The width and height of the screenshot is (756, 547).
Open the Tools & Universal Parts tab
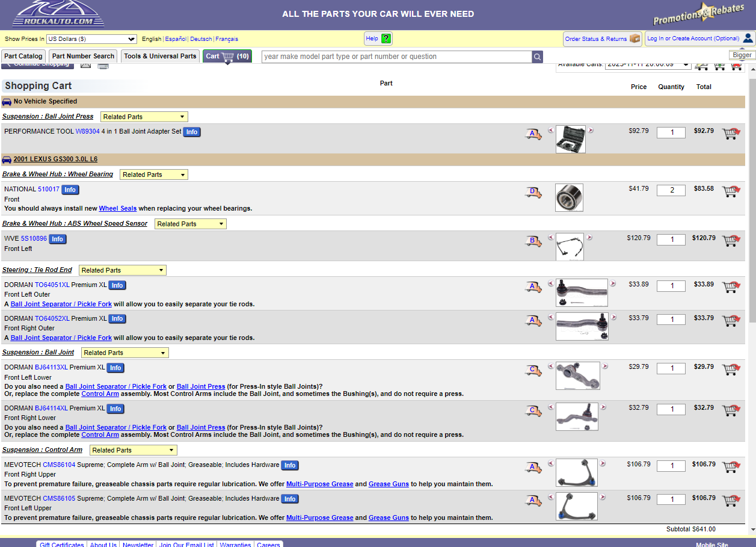[160, 56]
